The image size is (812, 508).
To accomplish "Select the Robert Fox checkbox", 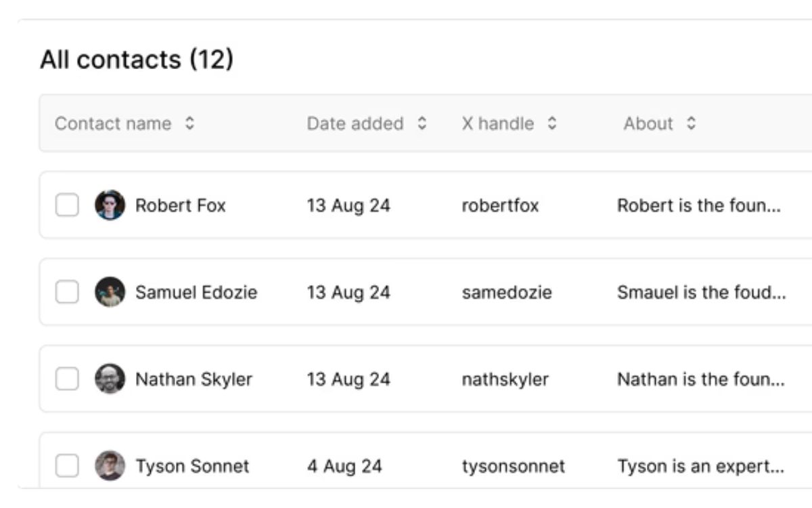I will pyautogui.click(x=67, y=205).
